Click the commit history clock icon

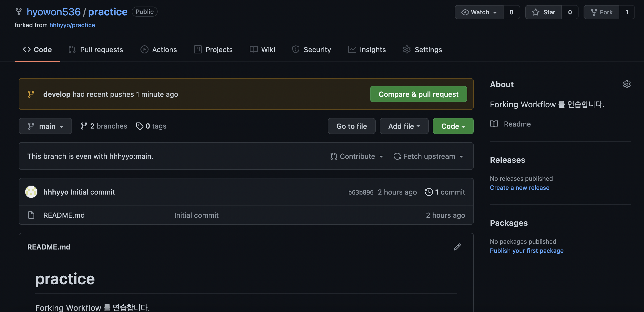click(429, 192)
